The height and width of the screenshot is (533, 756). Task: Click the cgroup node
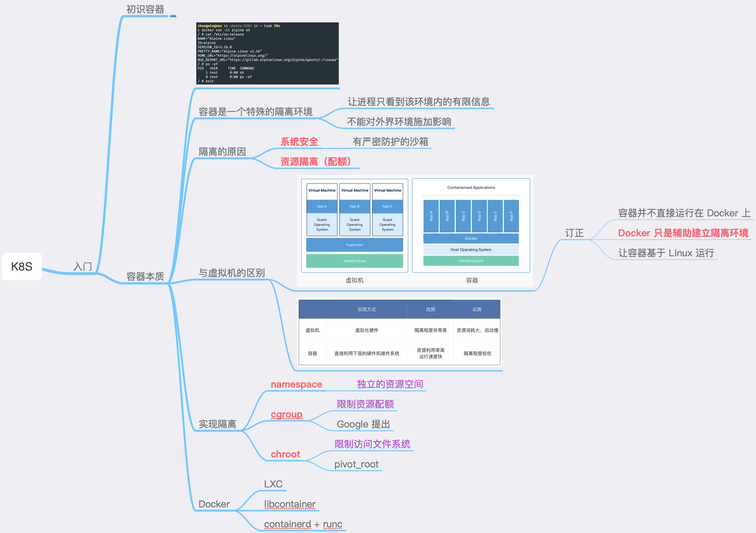287,414
